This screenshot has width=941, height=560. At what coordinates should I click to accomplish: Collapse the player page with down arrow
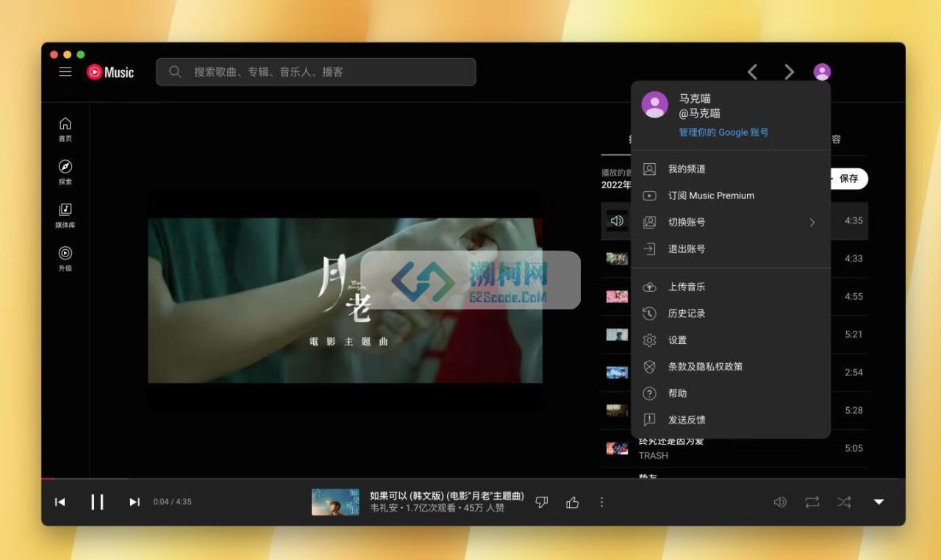coord(879,502)
